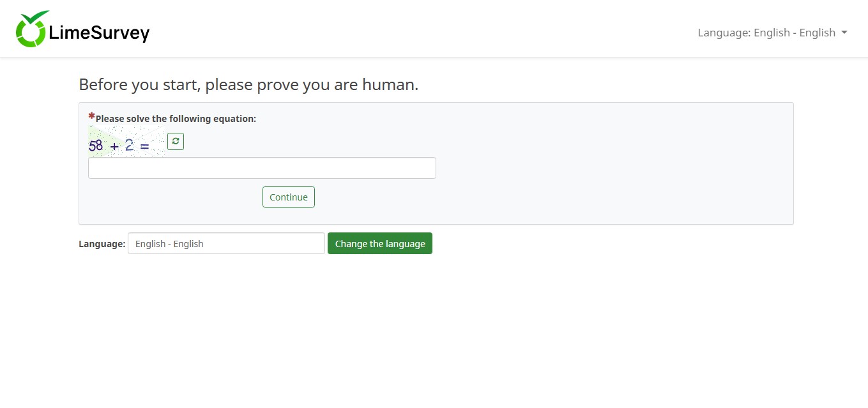
Task: Click the LimeSurvey wordmark text
Action: 99,33
